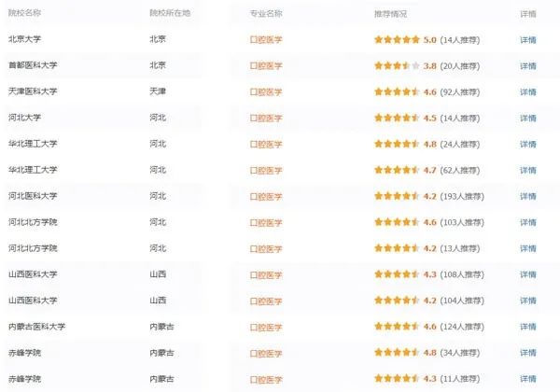Click the 天津 location cell
The height and width of the screenshot is (392, 560).
158,91
